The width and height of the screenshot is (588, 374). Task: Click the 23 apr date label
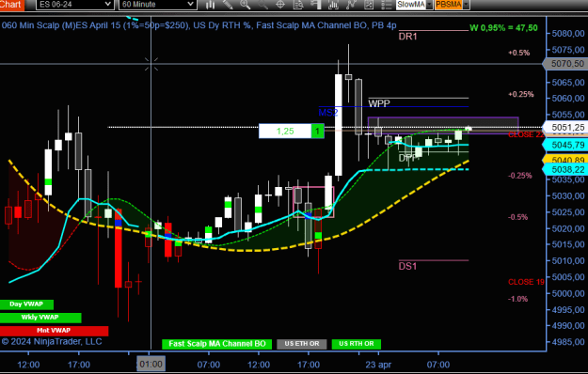[378, 365]
